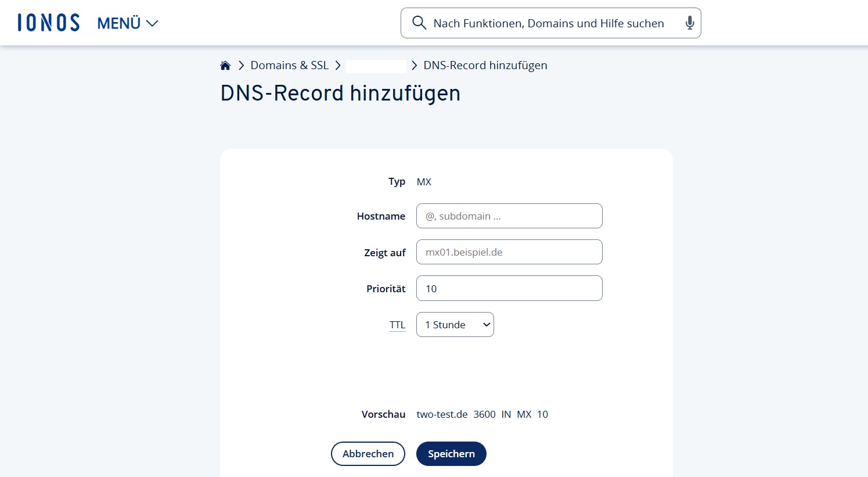The height and width of the screenshot is (477, 868).
Task: Click into the Hostname input field
Action: pos(509,216)
